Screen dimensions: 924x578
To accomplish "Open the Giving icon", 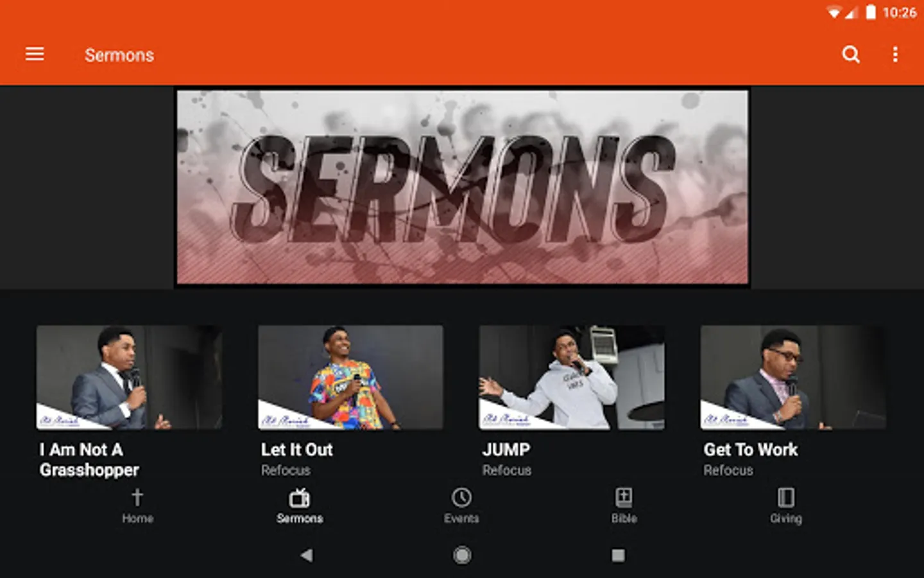I will (786, 498).
